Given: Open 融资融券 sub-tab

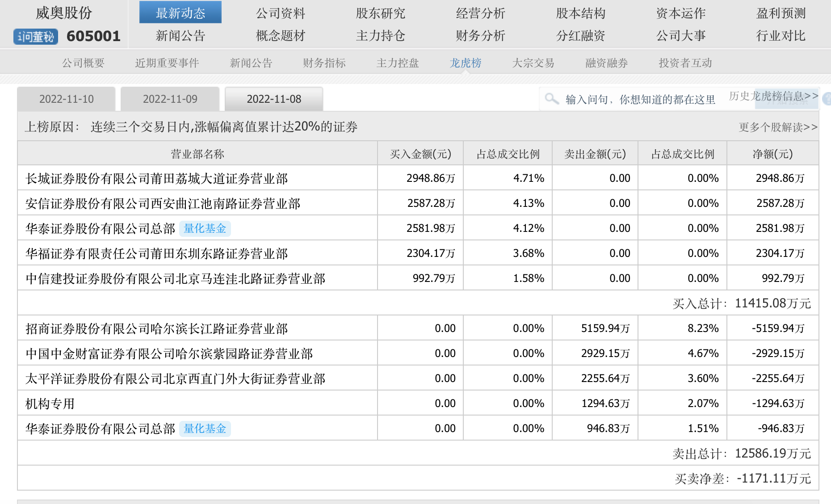Looking at the screenshot, I should click(x=606, y=63).
